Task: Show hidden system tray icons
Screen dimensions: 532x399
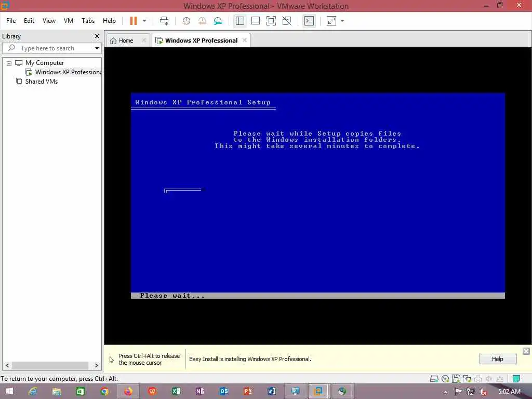Action: [445, 392]
